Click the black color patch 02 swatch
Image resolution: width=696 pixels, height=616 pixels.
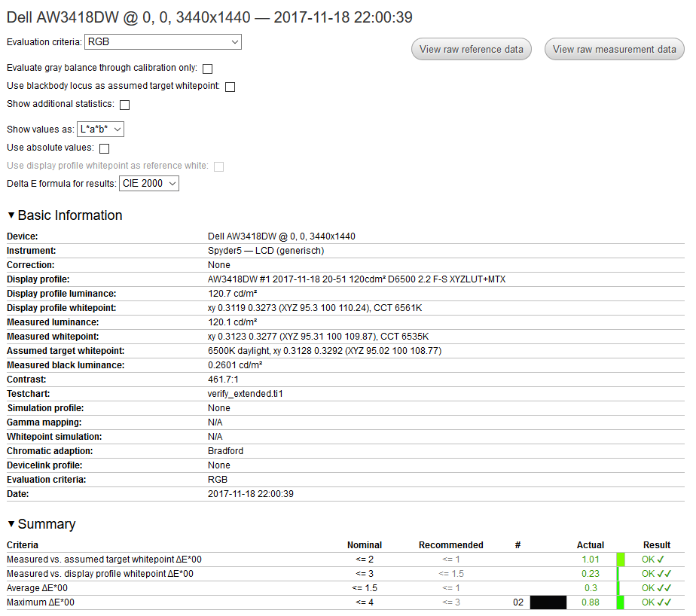pyautogui.click(x=548, y=602)
